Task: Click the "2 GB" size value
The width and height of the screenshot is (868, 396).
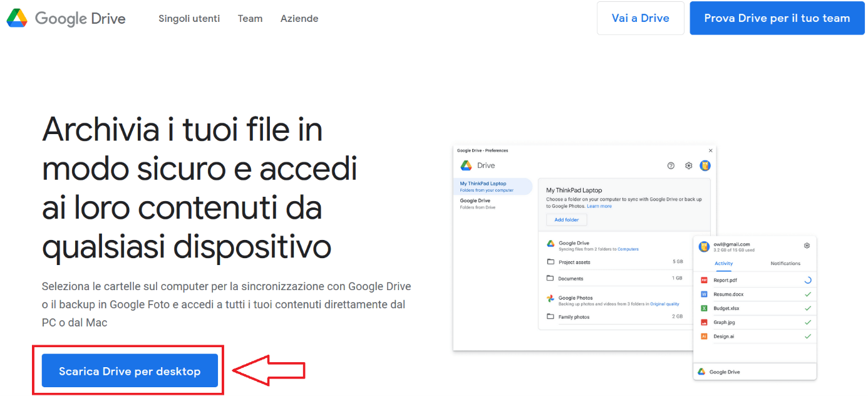Action: pyautogui.click(x=678, y=317)
